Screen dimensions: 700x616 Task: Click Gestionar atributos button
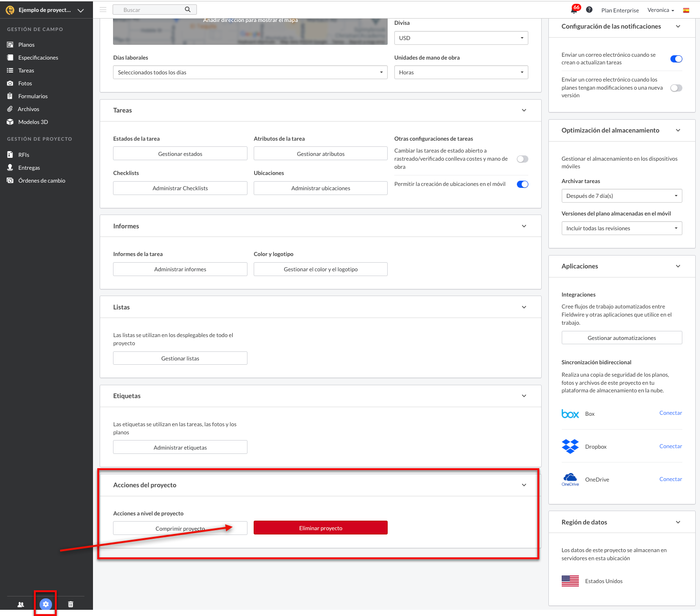[x=320, y=154]
